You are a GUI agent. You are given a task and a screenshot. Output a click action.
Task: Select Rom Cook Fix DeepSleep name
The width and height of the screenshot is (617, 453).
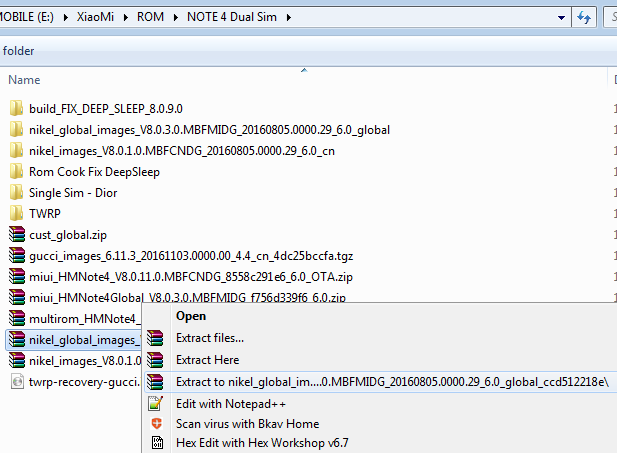click(94, 172)
